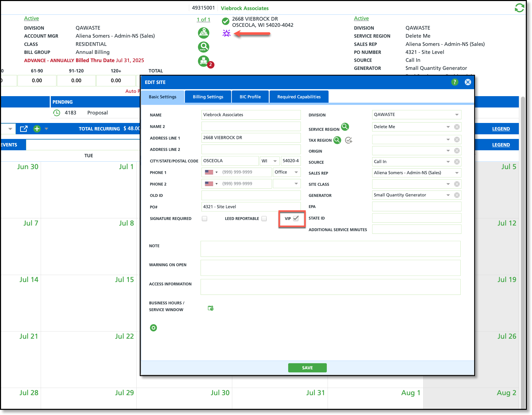Screen dimensions: 532x415
Task: Click green plus add service icon
Action: point(37,129)
